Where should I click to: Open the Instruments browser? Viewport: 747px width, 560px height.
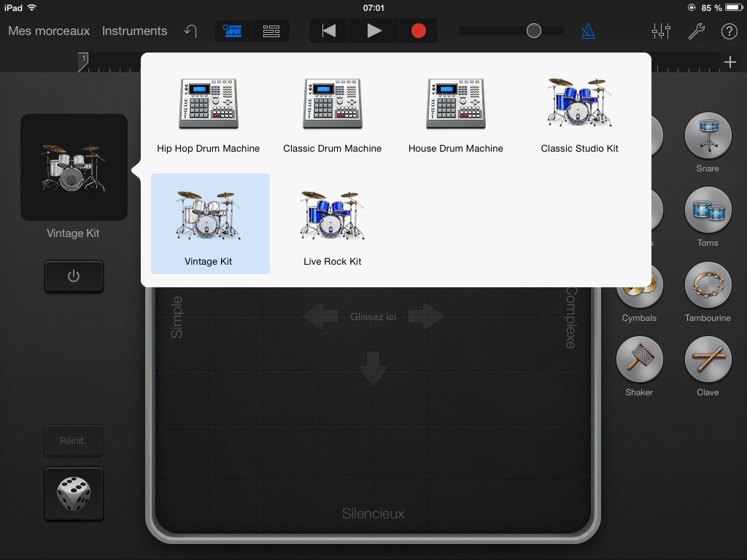[x=135, y=31]
